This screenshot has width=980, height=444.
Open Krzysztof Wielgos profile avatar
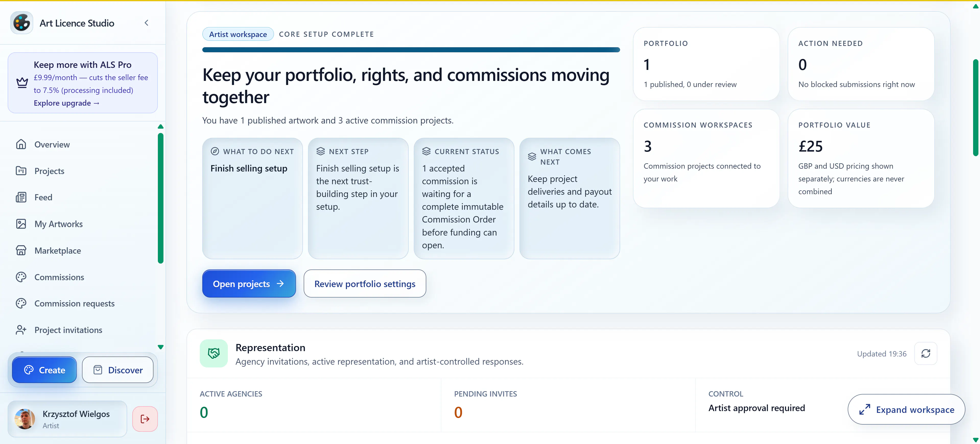(x=25, y=419)
